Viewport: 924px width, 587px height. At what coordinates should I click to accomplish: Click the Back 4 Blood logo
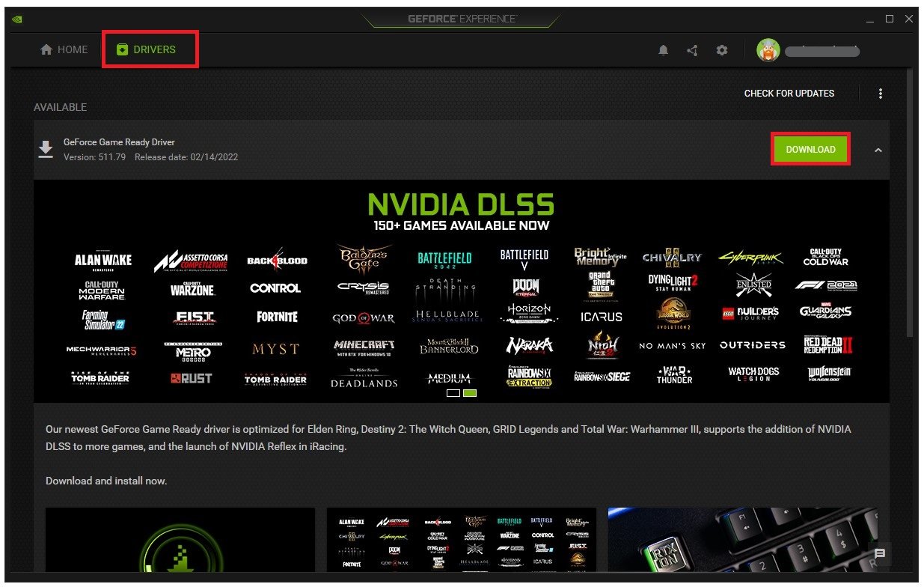click(x=277, y=261)
